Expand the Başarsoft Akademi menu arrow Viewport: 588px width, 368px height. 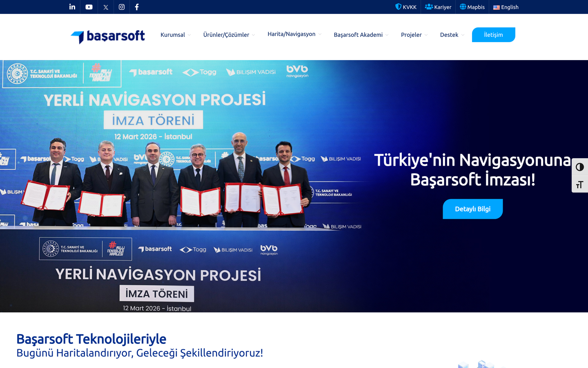click(x=387, y=35)
